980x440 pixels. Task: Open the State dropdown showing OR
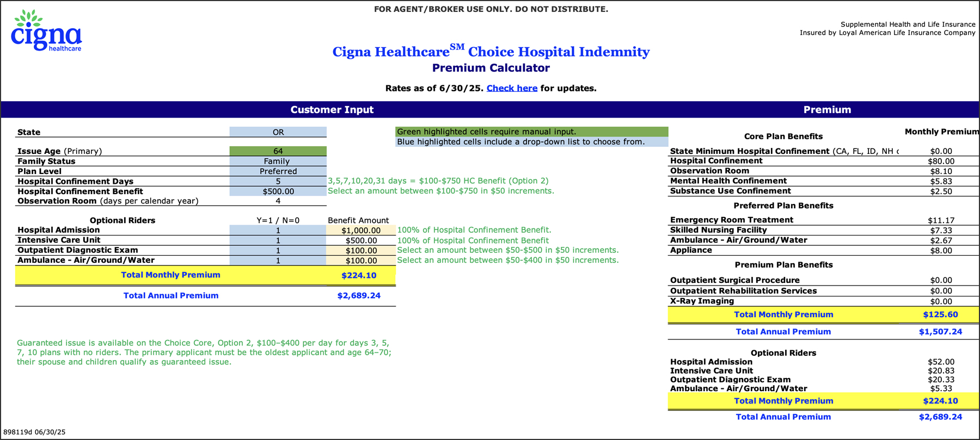278,132
